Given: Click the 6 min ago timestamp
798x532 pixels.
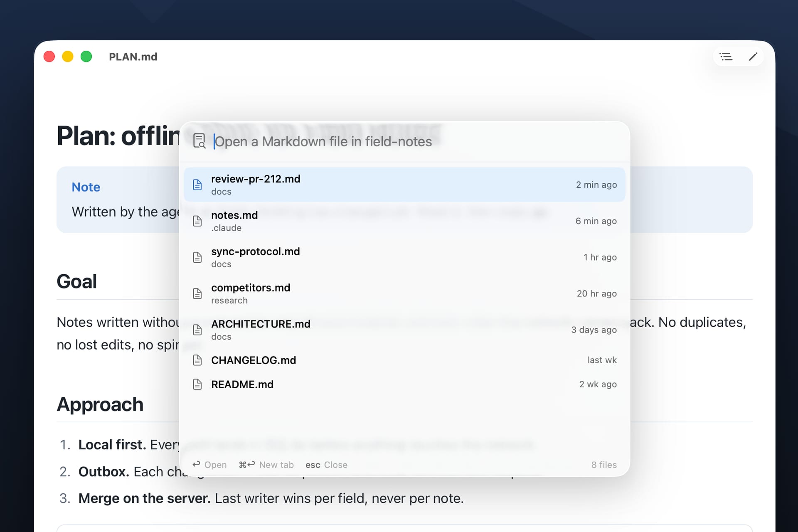Looking at the screenshot, I should pos(596,221).
